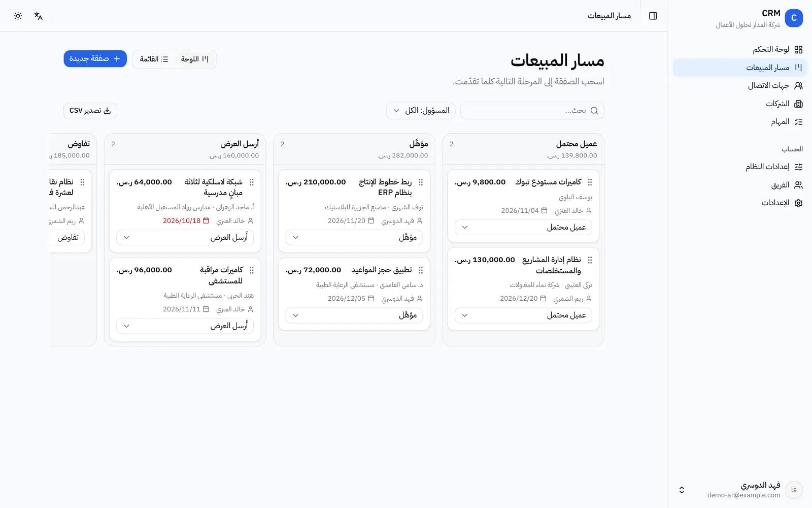Create a new deal with صفقة جديدة

(95, 59)
